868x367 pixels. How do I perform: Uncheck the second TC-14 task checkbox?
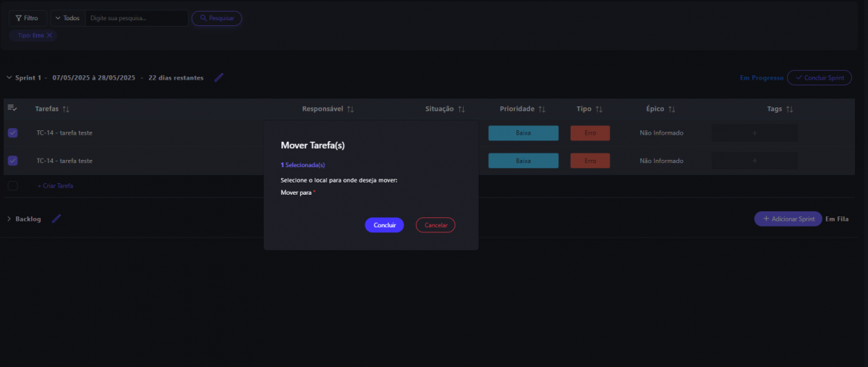pyautogui.click(x=12, y=161)
